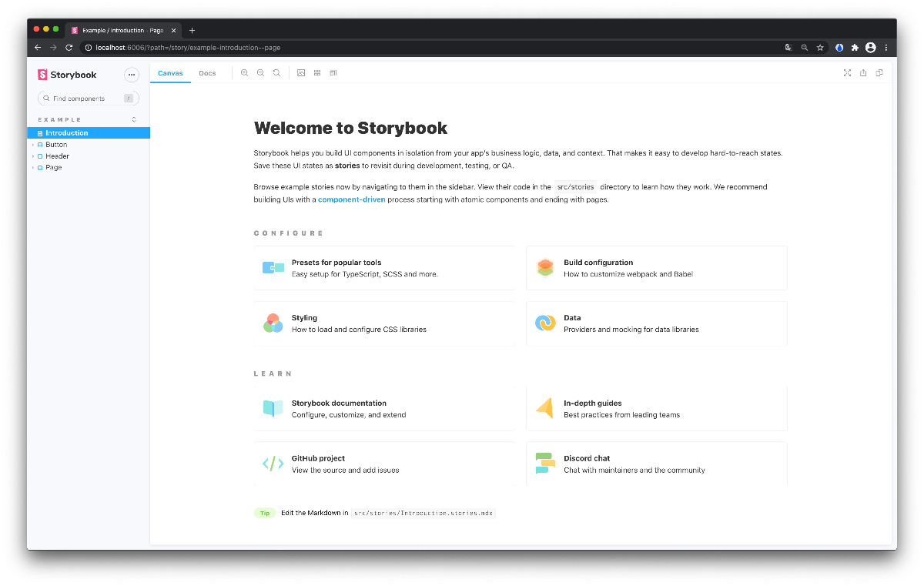Open canvas in new tab icon
The width and height of the screenshot is (924, 586).
[x=863, y=73]
